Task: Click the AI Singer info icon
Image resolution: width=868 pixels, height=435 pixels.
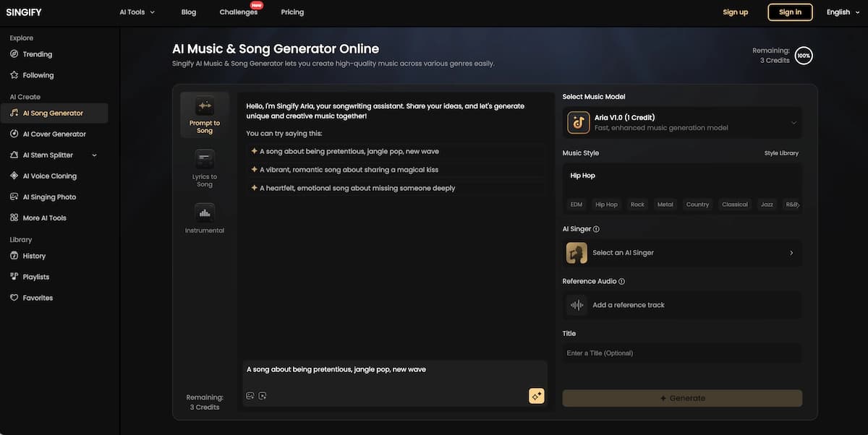Action: click(596, 229)
